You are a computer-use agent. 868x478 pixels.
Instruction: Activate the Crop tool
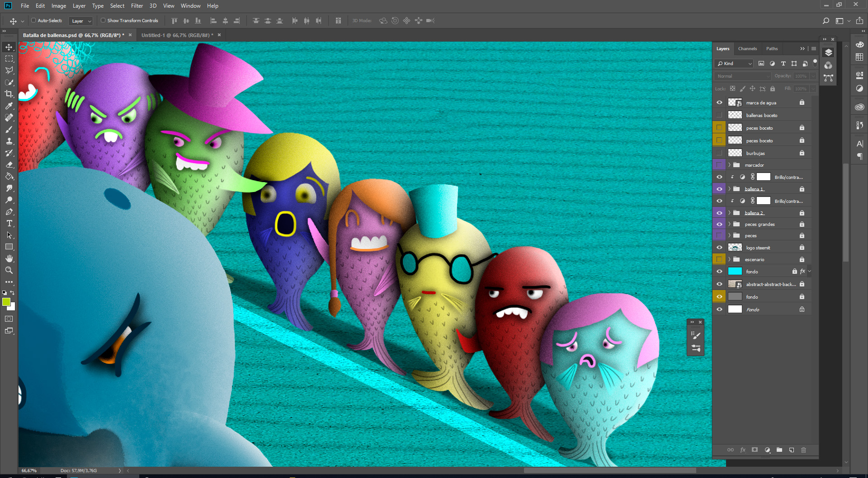[9, 94]
